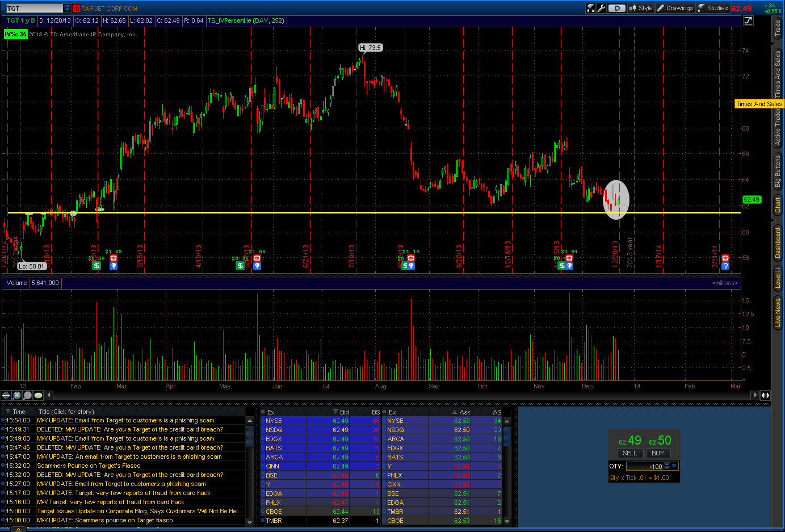The width and height of the screenshot is (785, 532).
Task: Open the 15:54:00 phishing scam news story
Action: tap(125, 421)
